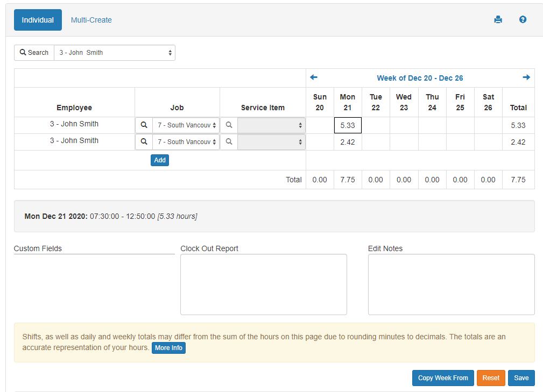The width and height of the screenshot is (543, 392).
Task: Select the Monday 5.33 hours cell
Action: click(348, 125)
